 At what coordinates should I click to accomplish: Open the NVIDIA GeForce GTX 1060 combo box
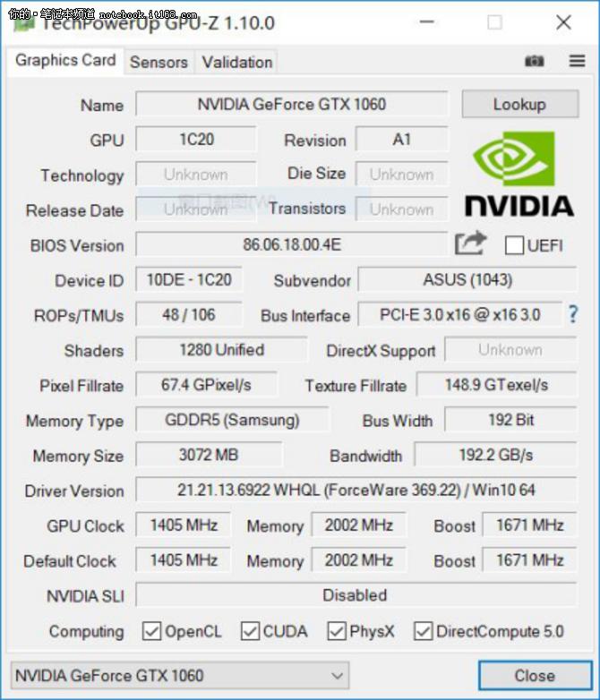coord(180,676)
